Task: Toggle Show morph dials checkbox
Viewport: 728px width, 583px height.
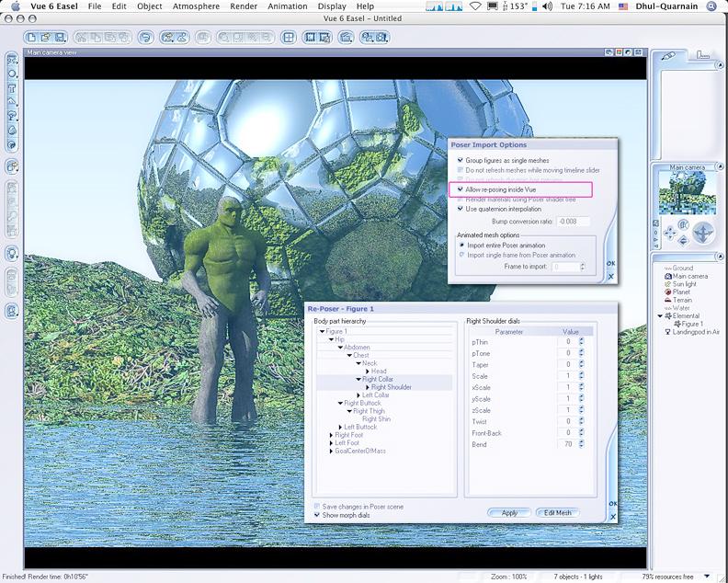Action: [317, 515]
